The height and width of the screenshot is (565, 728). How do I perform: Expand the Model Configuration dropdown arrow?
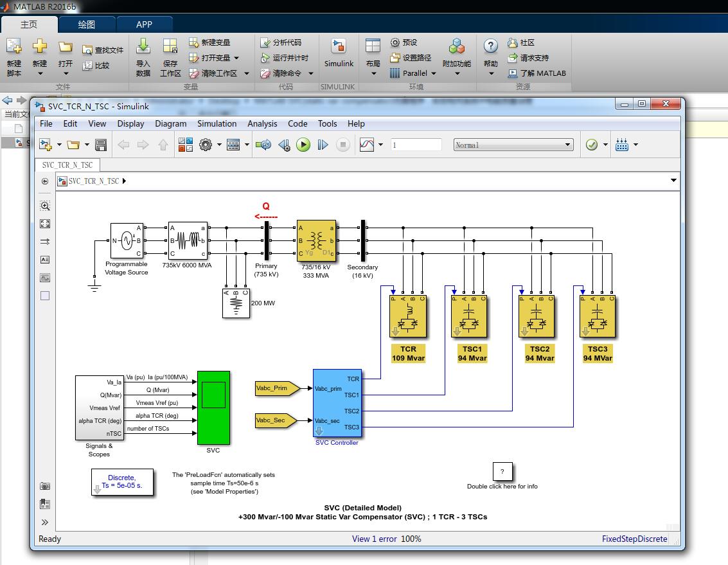(x=219, y=145)
